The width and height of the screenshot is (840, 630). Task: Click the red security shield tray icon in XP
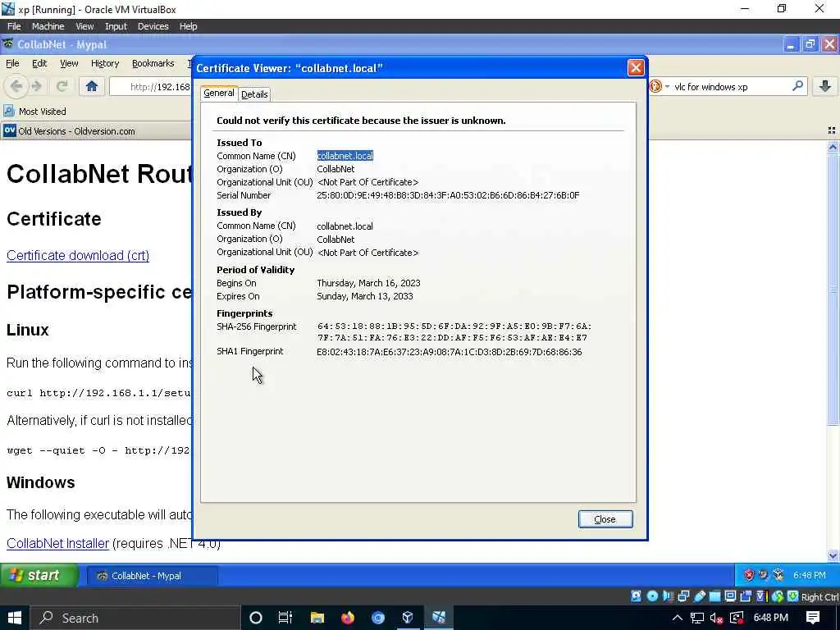[x=749, y=575]
